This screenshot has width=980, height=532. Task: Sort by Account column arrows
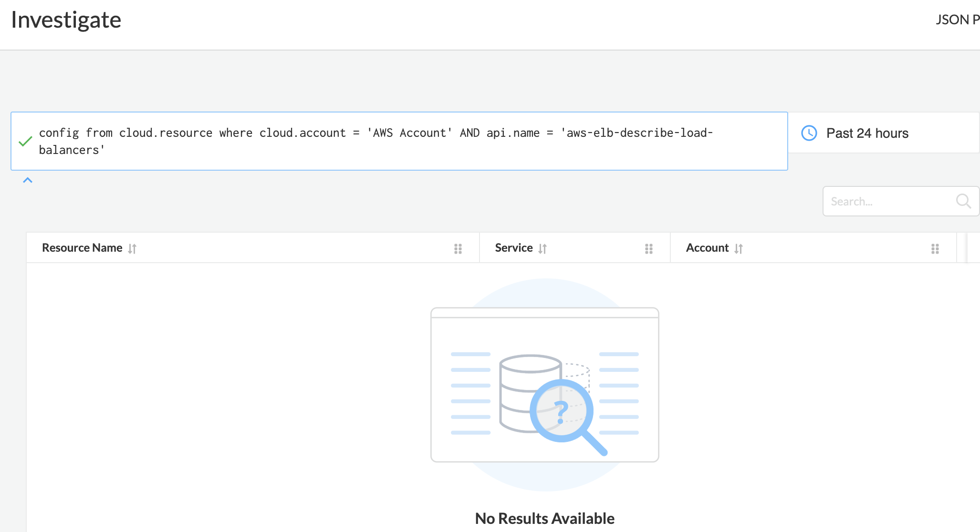tap(739, 248)
